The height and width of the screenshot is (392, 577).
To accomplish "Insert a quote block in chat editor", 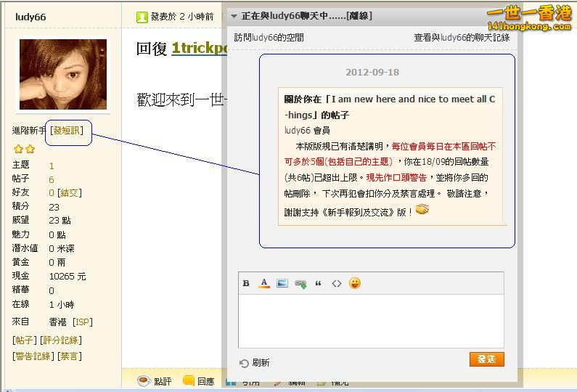I will coord(319,283).
